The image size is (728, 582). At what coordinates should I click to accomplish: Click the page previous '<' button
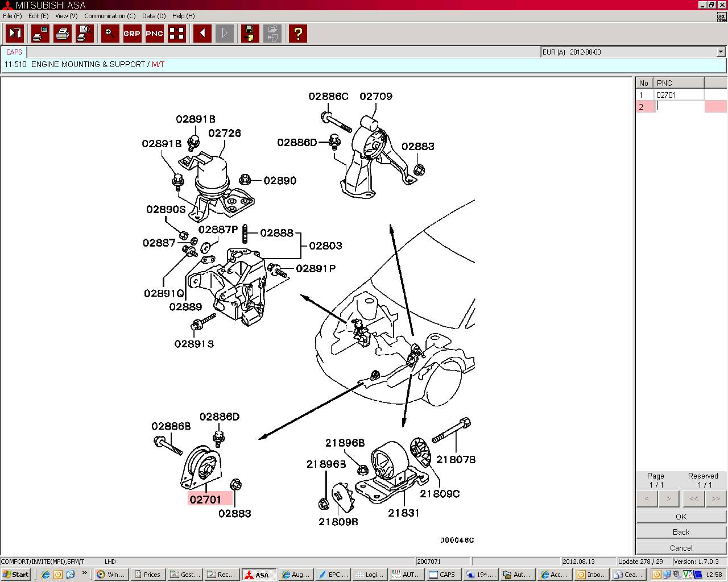coord(647,499)
